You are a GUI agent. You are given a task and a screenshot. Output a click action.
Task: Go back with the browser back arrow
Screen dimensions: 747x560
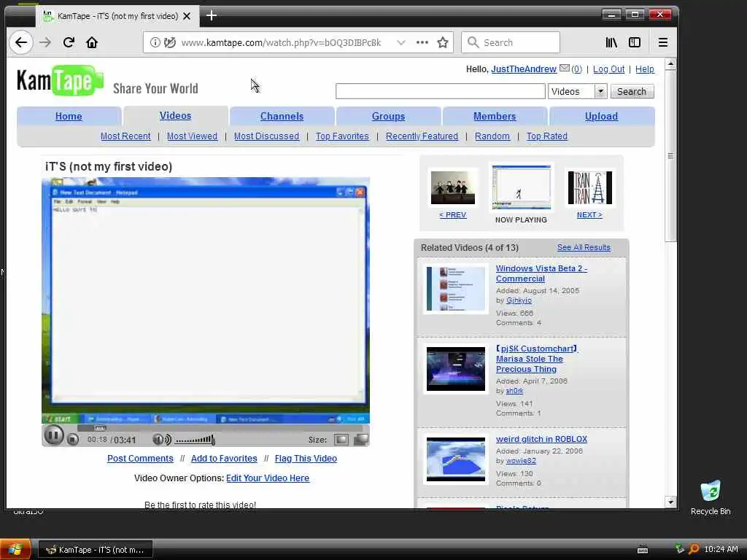pos(21,42)
